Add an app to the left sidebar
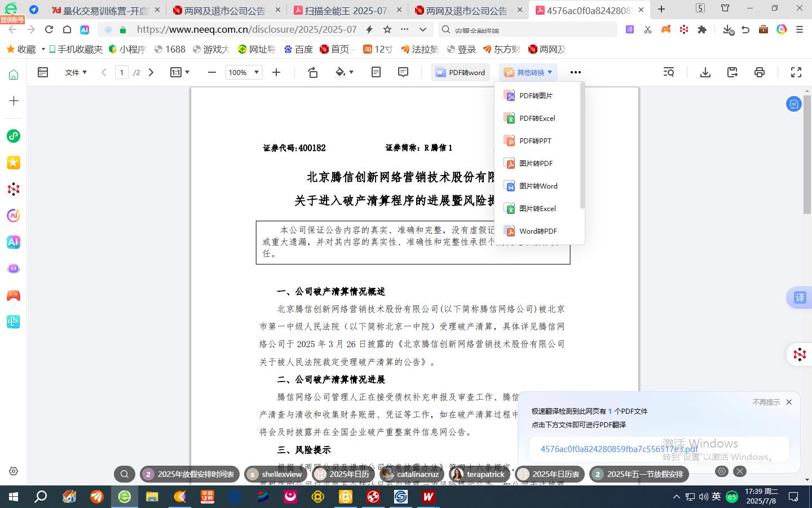Image resolution: width=812 pixels, height=508 pixels. (x=14, y=100)
